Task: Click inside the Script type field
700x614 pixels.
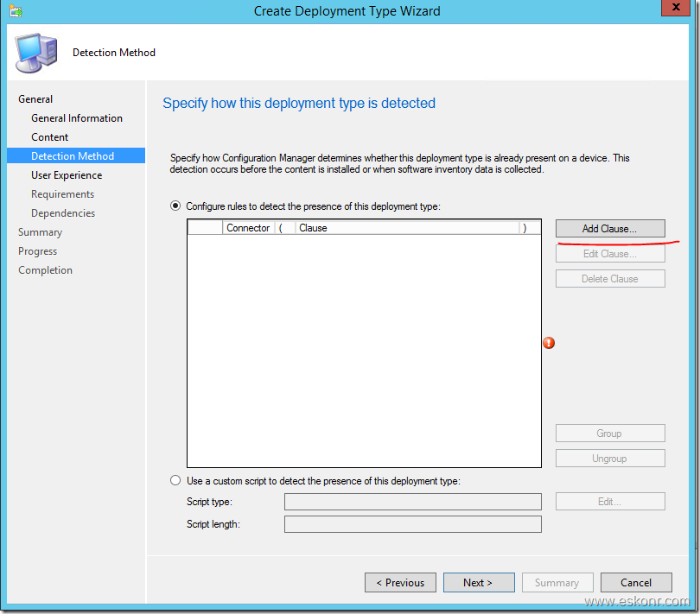Action: point(412,502)
